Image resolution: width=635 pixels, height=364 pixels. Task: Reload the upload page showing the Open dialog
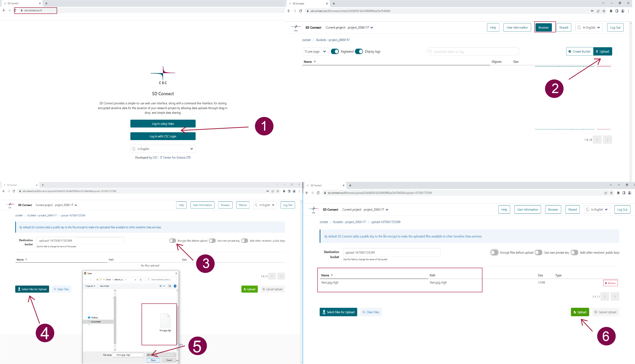click(14, 191)
